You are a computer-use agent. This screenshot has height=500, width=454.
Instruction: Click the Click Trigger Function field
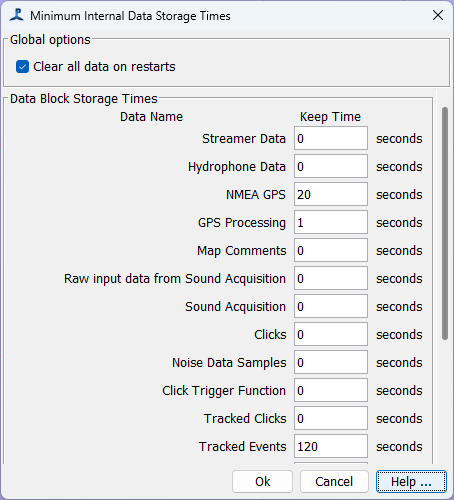(x=331, y=390)
